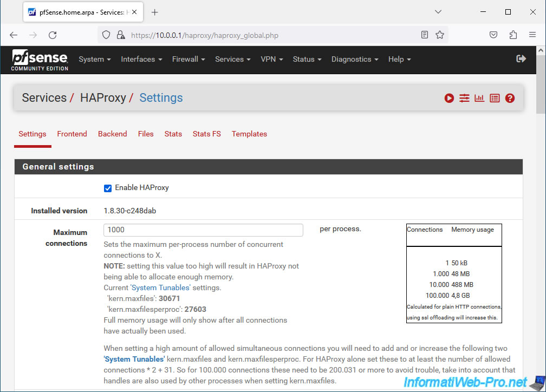The height and width of the screenshot is (392, 546).
Task: Expand the VPN menu
Action: 271,59
